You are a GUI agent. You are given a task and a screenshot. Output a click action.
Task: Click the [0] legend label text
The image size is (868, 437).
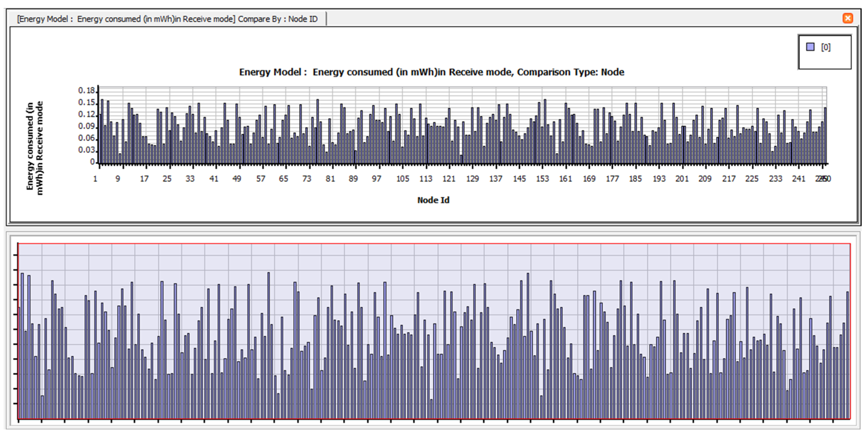825,47
